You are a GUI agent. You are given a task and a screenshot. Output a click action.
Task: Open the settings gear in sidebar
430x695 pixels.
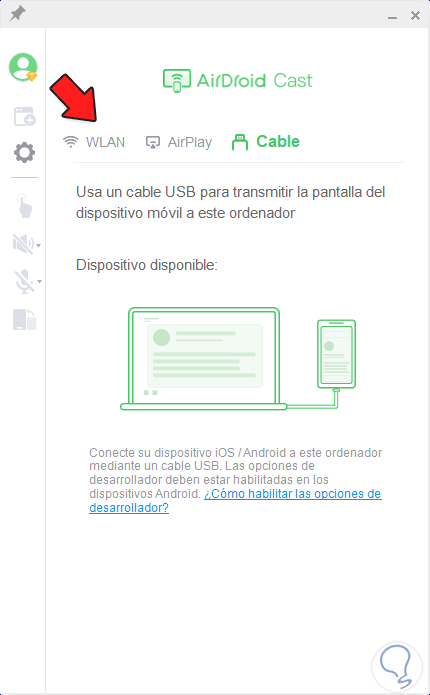pos(24,153)
